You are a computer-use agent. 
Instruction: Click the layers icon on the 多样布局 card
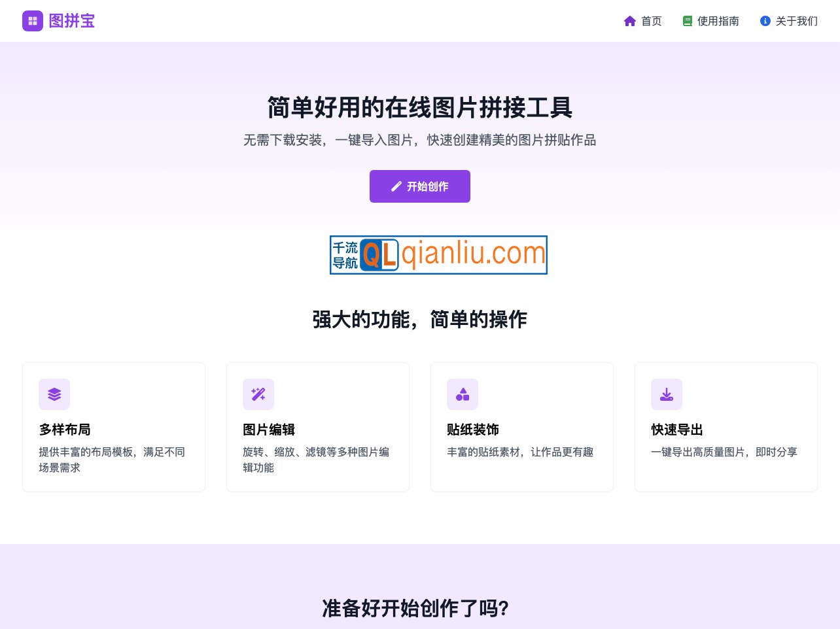[54, 394]
